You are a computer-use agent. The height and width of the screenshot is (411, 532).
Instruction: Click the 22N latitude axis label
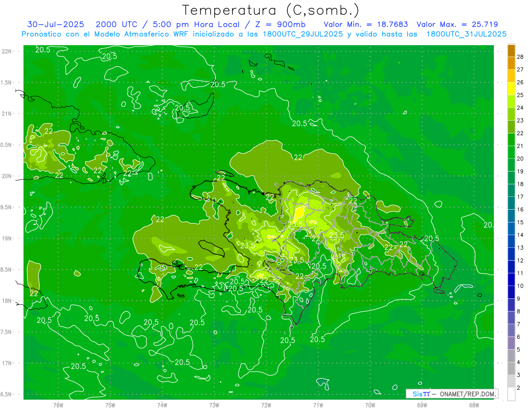(x=7, y=51)
